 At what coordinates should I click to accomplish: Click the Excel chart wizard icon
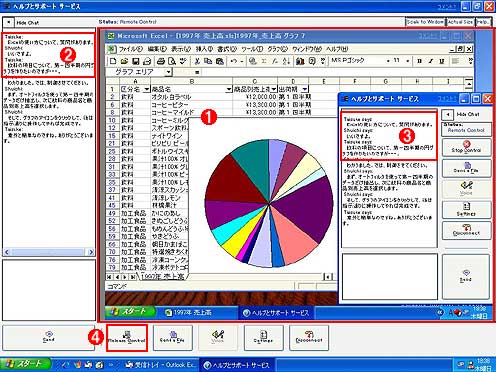[300, 61]
